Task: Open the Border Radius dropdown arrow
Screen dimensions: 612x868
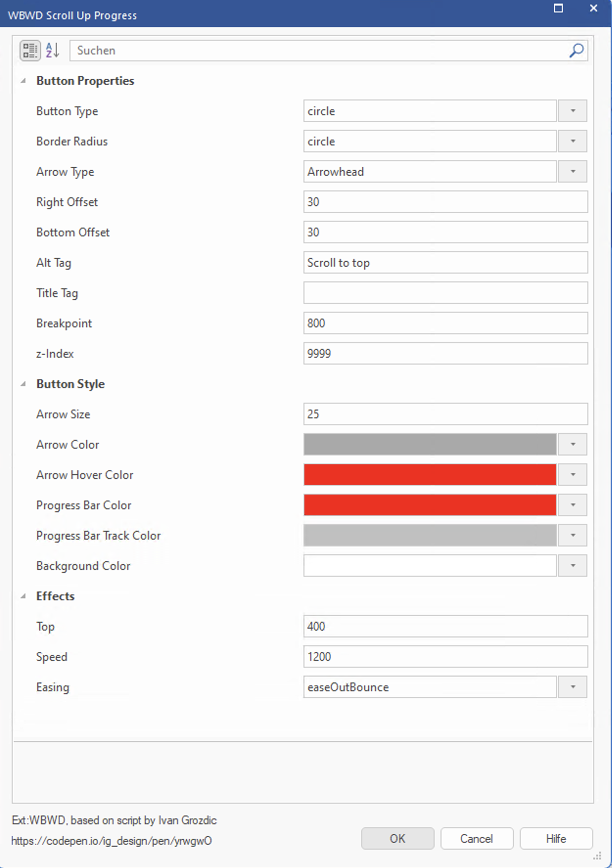Action: coord(572,141)
